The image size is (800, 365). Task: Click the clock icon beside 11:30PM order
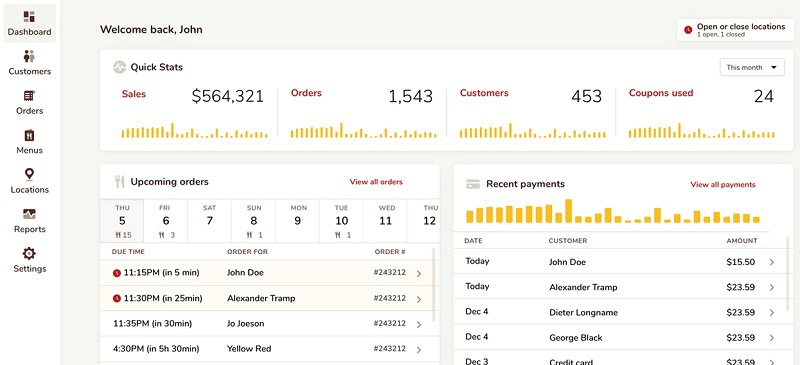[x=117, y=298]
